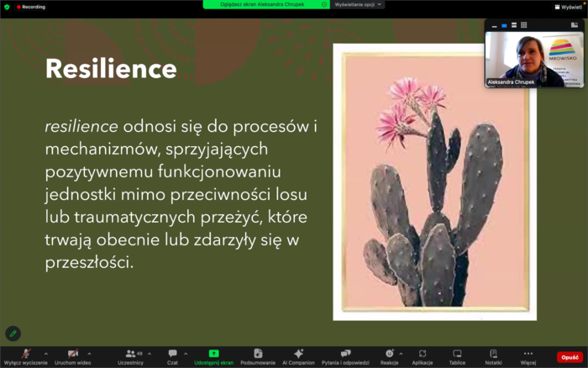The width and height of the screenshot is (588, 368).
Task: Expand audio options arrow beside microphone
Action: tap(45, 353)
